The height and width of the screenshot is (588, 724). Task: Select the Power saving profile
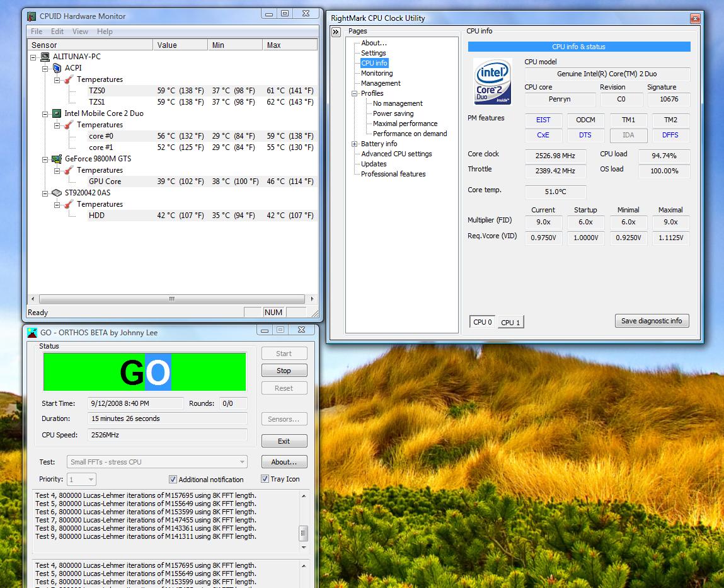[393, 113]
